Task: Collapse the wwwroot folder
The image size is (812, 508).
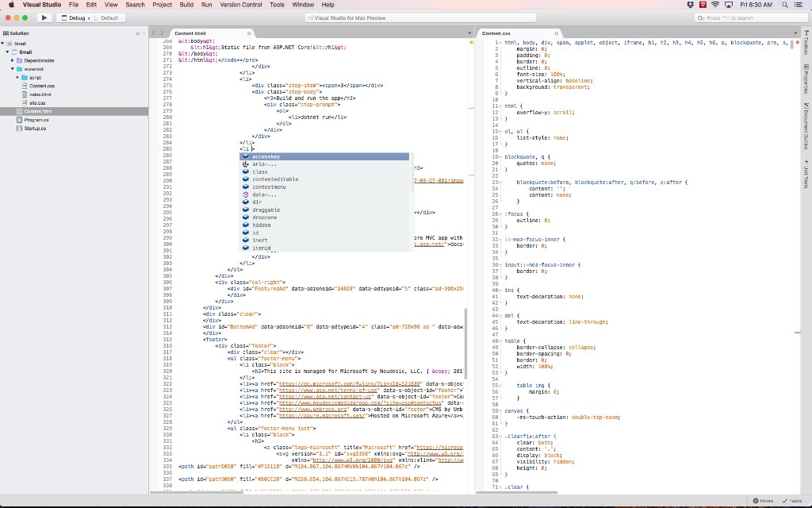Action: point(13,69)
